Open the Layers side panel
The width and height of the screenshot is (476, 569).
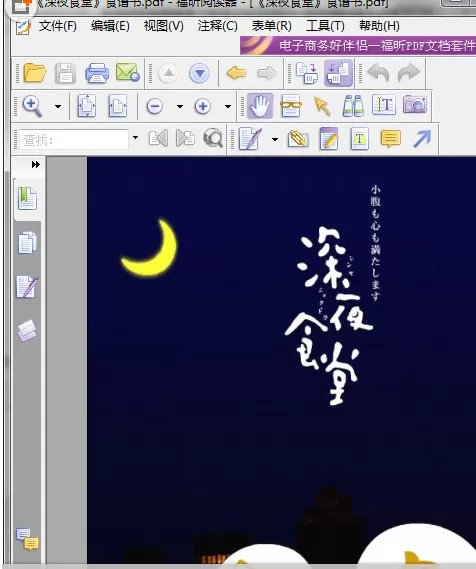[27, 331]
